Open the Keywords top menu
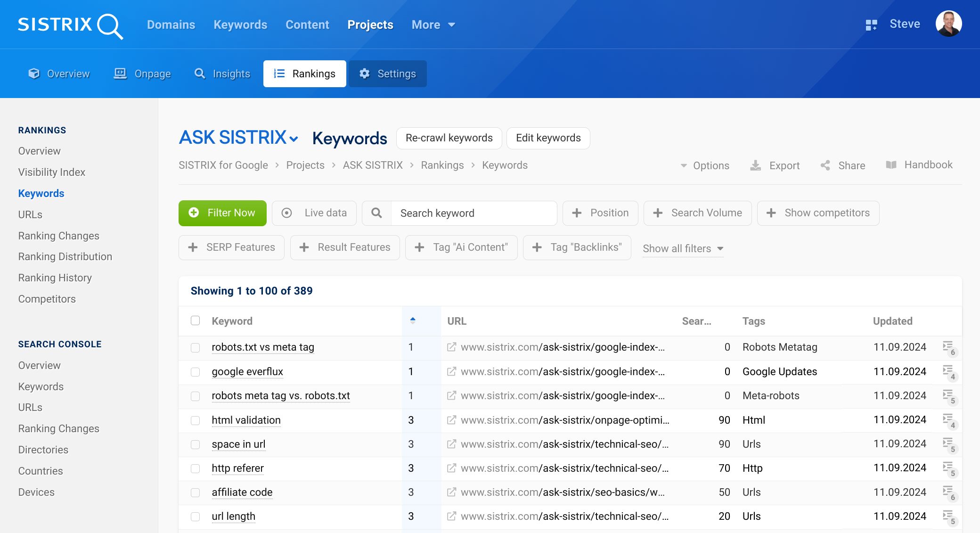The height and width of the screenshot is (533, 980). tap(240, 25)
